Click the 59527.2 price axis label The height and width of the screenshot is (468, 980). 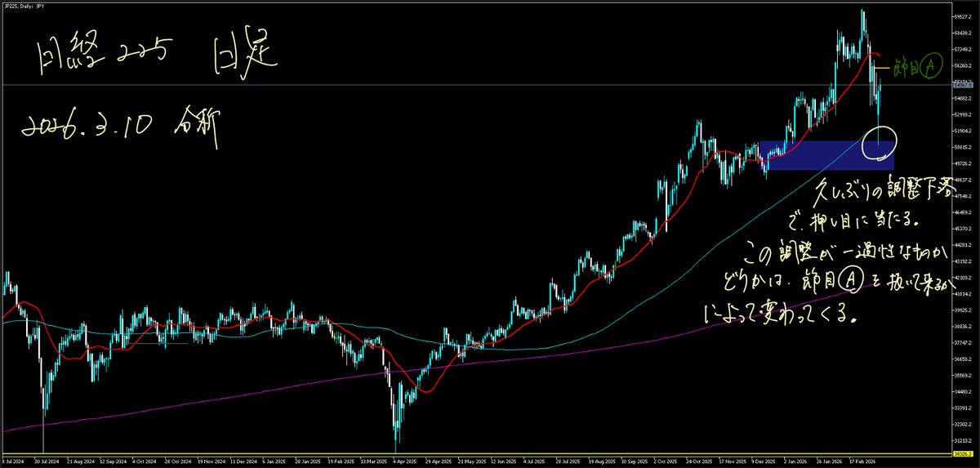pyautogui.click(x=964, y=16)
